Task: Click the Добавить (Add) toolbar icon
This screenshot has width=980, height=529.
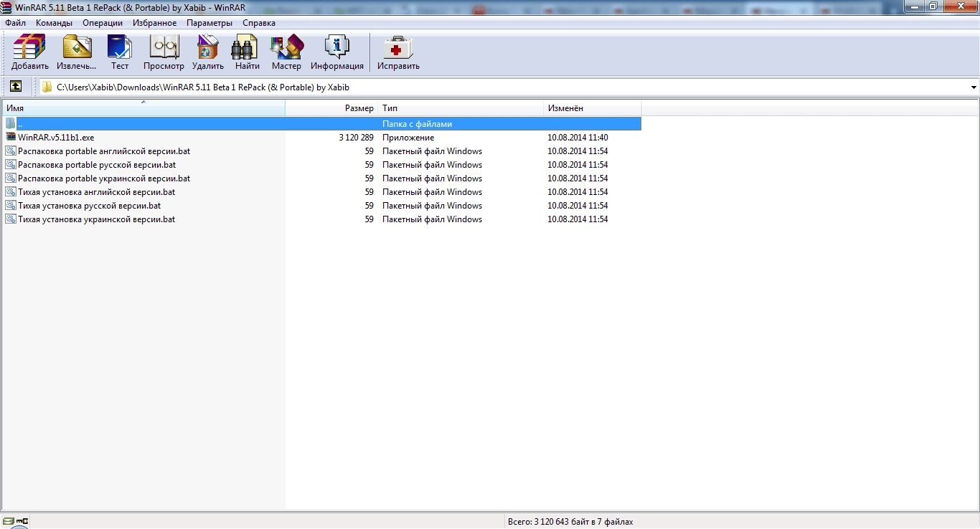Action: [29, 53]
